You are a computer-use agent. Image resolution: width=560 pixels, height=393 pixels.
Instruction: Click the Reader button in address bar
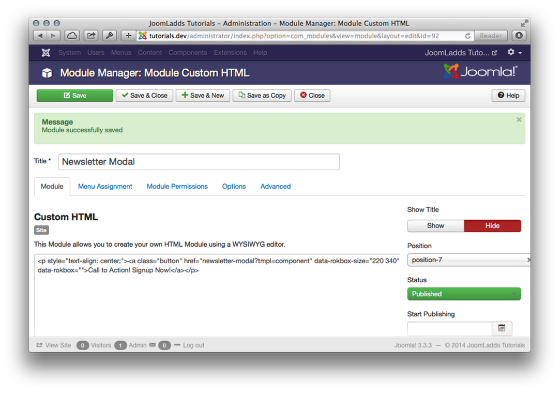click(x=491, y=36)
